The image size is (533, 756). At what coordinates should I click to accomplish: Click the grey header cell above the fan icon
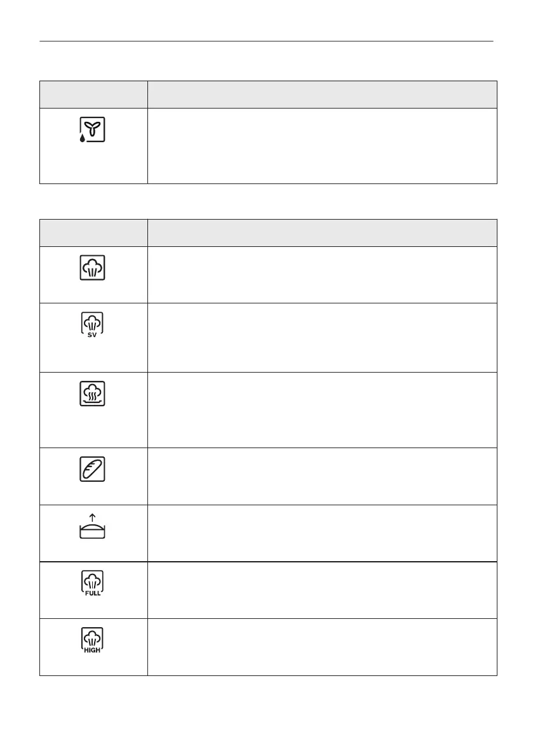click(93, 95)
